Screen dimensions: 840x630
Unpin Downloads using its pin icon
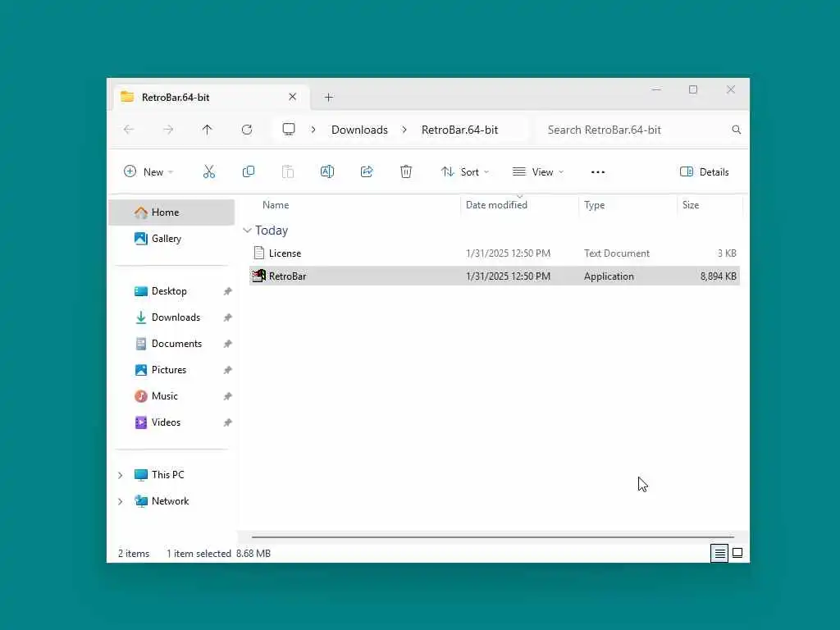coord(228,317)
